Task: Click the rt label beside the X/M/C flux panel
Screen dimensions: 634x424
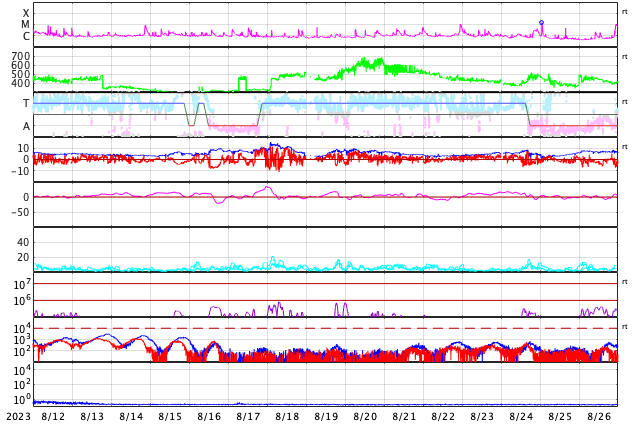Action: click(625, 12)
